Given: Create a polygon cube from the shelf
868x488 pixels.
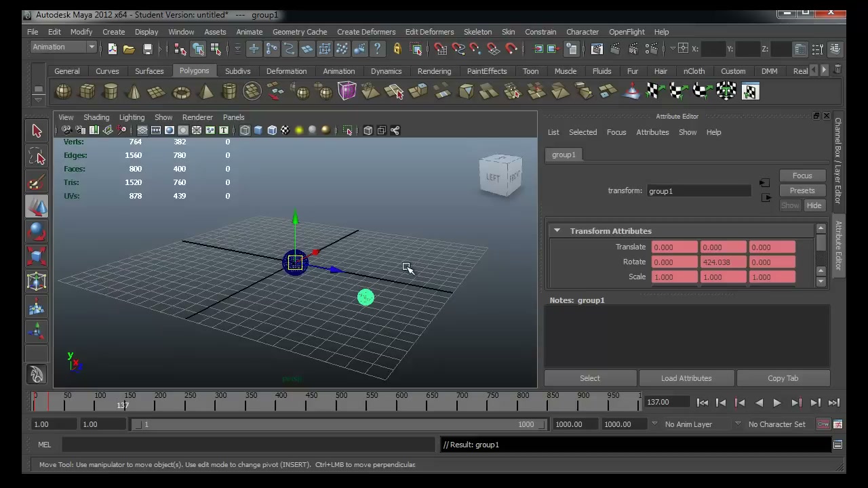Looking at the screenshot, I should pyautogui.click(x=87, y=91).
